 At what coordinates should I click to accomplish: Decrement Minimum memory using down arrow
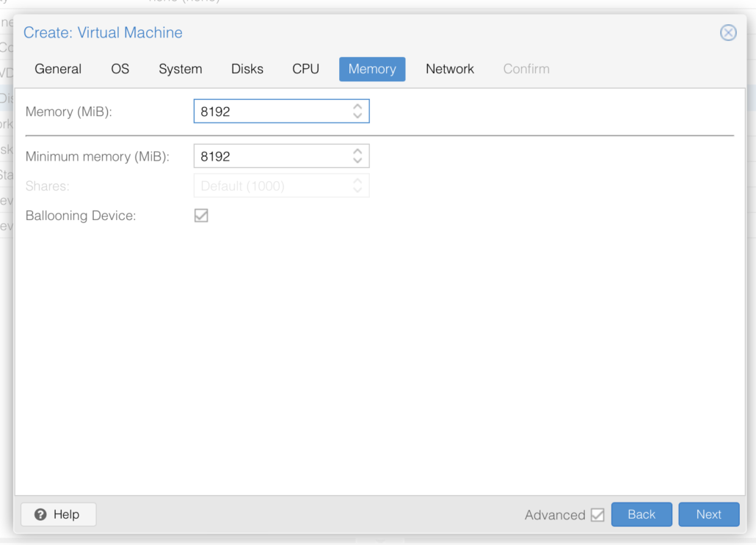(x=357, y=161)
